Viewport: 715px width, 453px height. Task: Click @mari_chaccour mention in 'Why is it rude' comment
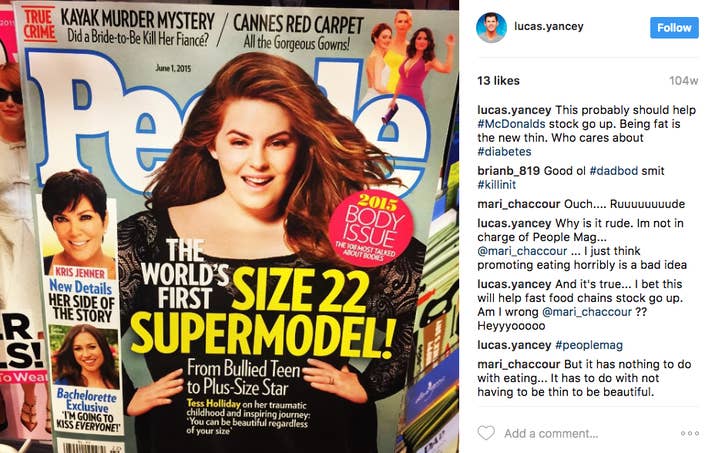(522, 251)
